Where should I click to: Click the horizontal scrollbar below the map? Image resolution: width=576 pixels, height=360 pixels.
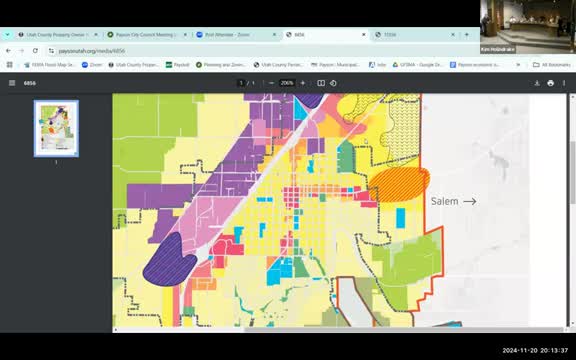(x=403, y=330)
